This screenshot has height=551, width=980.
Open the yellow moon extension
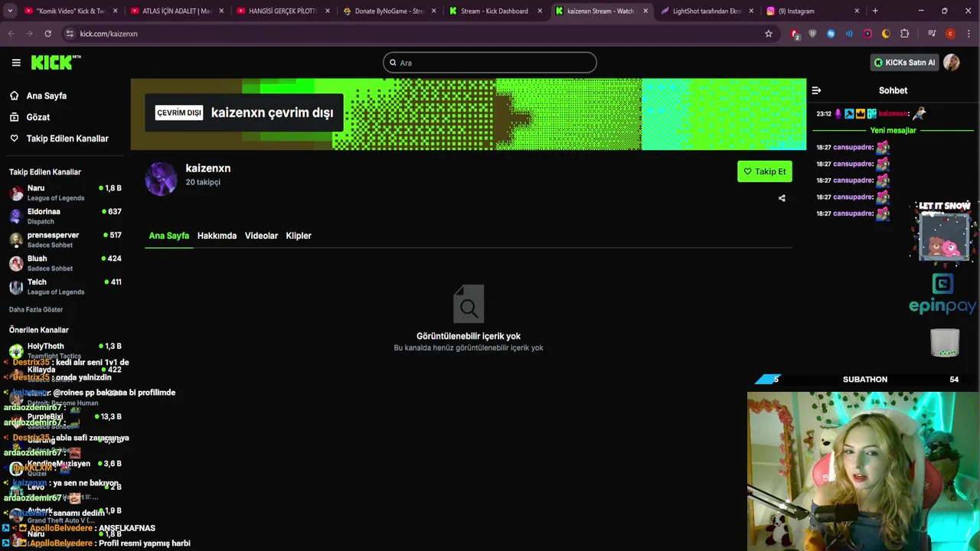click(x=886, y=34)
